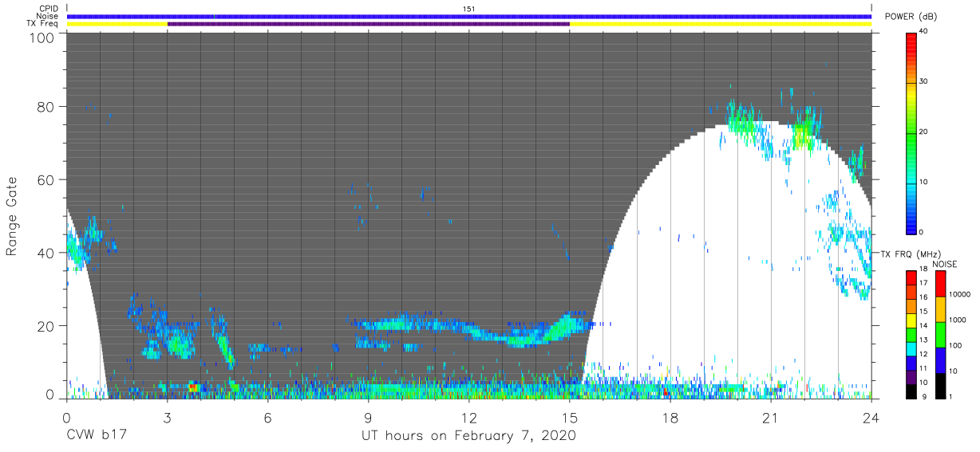Click the 17 label in TX FRQ legend

click(923, 285)
